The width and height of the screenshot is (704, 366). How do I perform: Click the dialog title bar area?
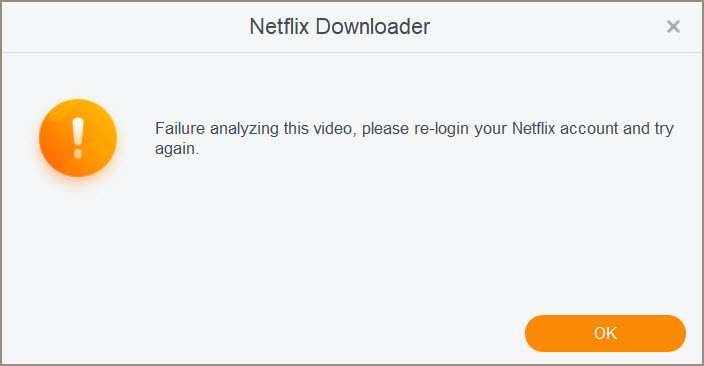pyautogui.click(x=352, y=27)
